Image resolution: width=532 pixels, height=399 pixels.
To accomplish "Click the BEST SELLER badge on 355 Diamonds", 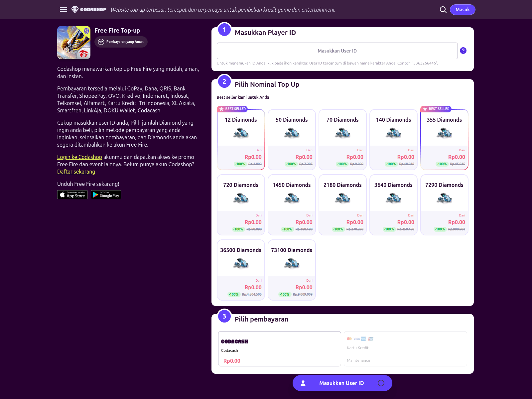I will (x=436, y=109).
